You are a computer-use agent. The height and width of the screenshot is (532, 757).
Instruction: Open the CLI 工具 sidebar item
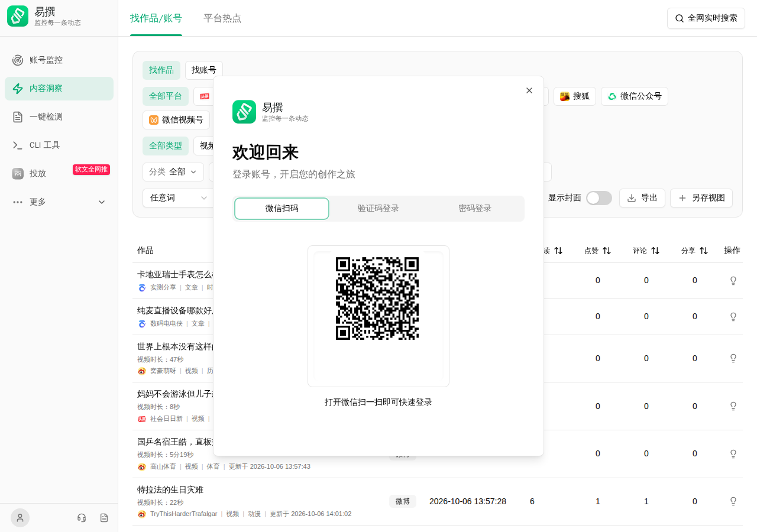pyautogui.click(x=59, y=145)
